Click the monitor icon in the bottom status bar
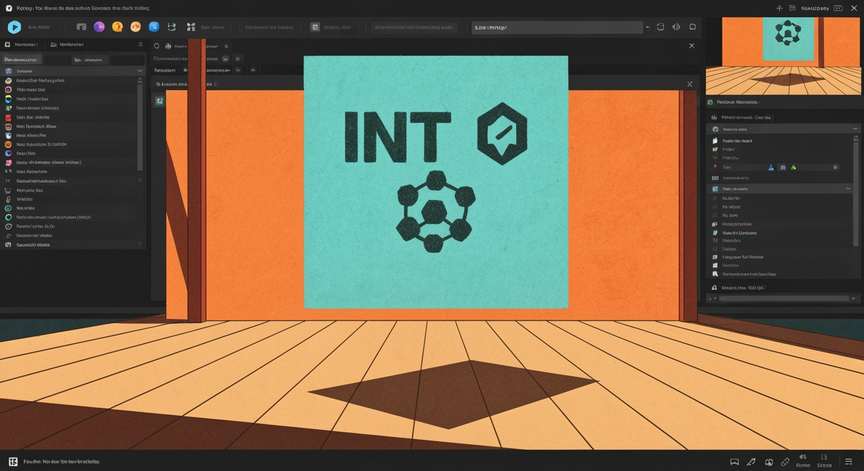This screenshot has height=471, width=864. pyautogui.click(x=734, y=462)
